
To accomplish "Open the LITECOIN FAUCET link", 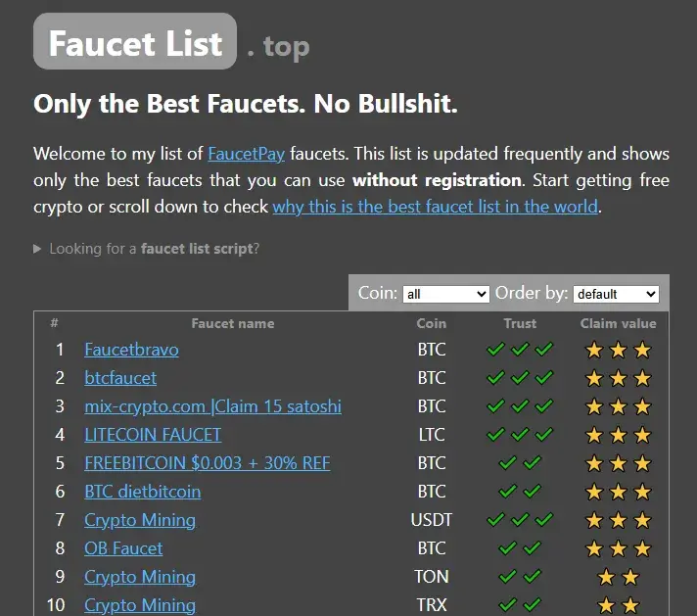I will (x=153, y=435).
